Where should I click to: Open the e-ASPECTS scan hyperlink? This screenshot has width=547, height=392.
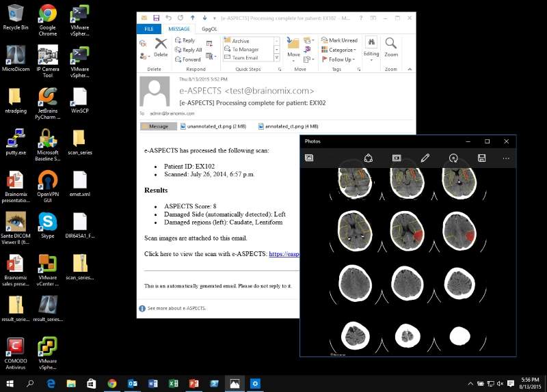pos(284,254)
